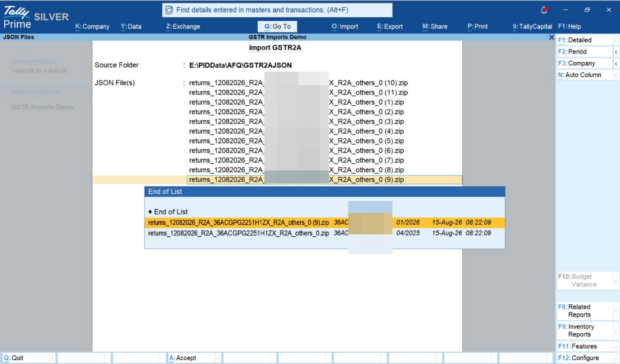620x364 pixels.
Task: Click the JSON Files title label
Action: pyautogui.click(x=19, y=37)
